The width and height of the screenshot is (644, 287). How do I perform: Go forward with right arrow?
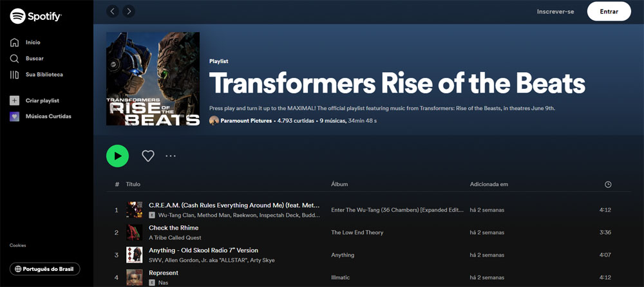pos(129,12)
